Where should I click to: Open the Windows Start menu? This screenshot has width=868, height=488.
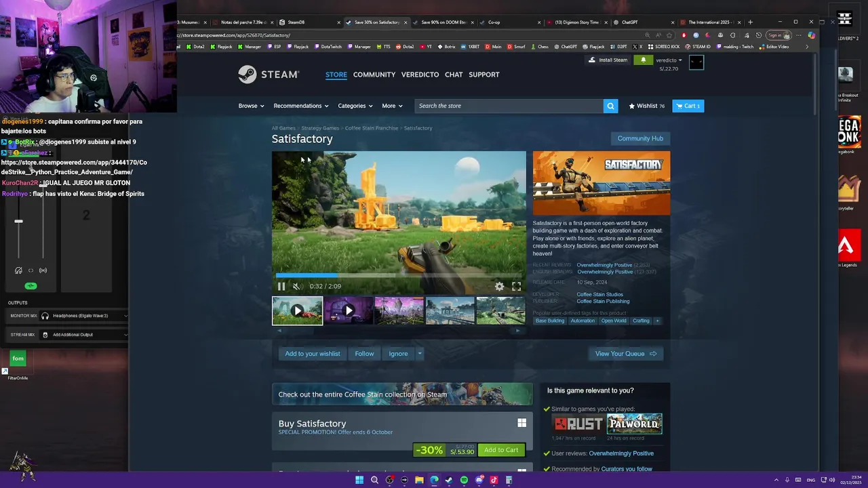359,480
